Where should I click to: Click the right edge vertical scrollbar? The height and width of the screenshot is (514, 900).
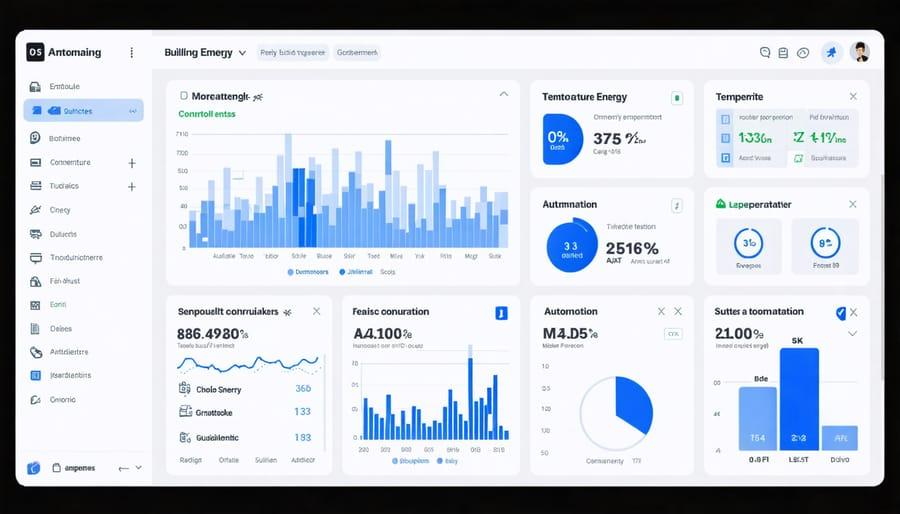click(883, 278)
